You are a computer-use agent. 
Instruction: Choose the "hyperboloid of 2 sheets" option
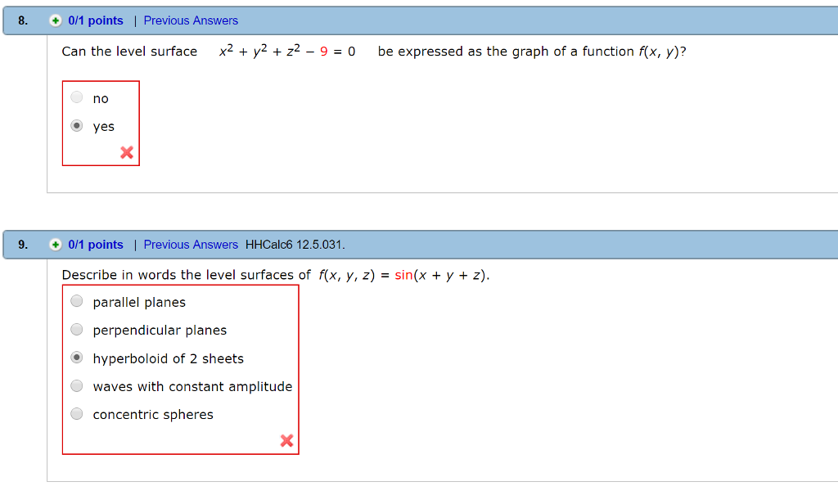[76, 358]
